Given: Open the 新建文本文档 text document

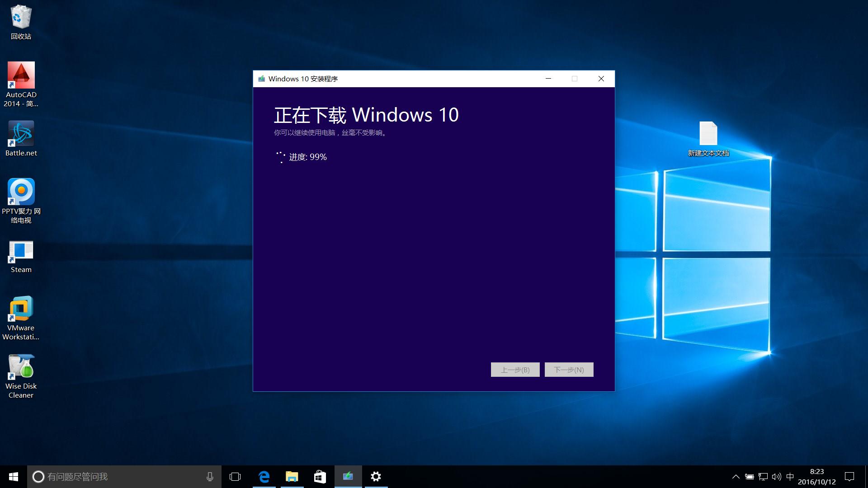Looking at the screenshot, I should coord(708,133).
